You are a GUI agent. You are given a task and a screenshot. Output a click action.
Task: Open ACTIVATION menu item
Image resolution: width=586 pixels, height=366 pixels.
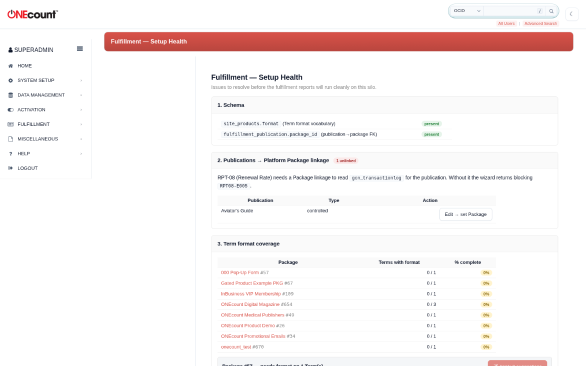click(31, 110)
